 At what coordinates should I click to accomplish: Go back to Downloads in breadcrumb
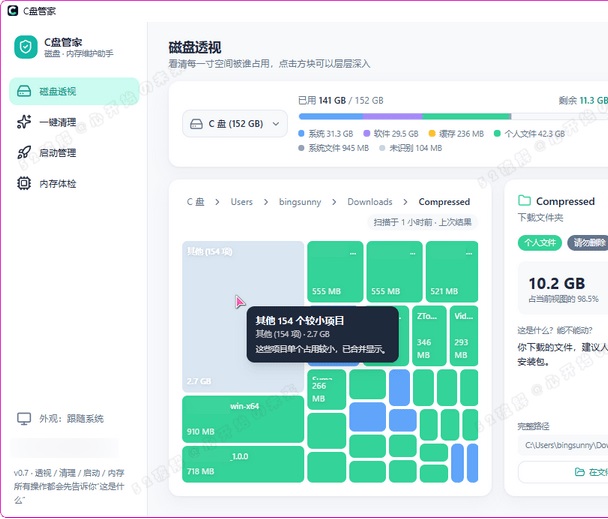tap(370, 202)
